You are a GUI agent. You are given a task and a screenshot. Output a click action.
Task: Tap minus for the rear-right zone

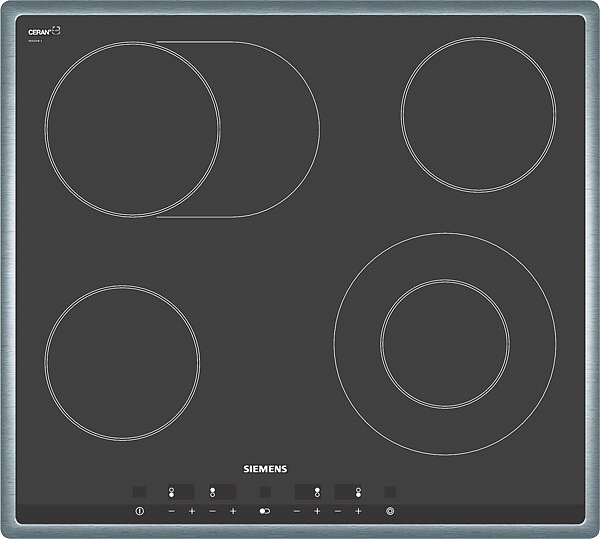pos(297,511)
